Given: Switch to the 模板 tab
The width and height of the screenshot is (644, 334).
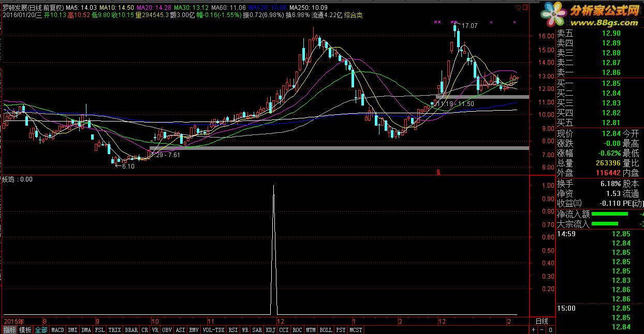Looking at the screenshot, I should tap(25, 329).
